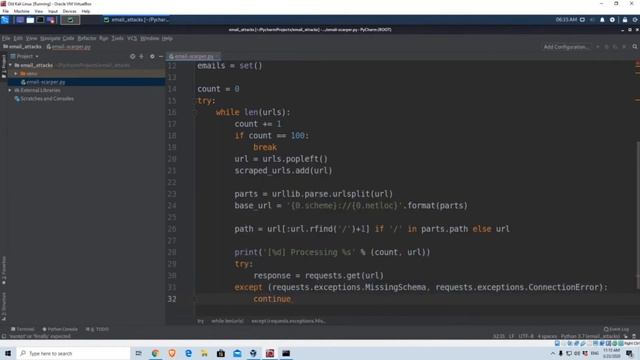Open VirtualBox Devices menu
This screenshot has height=360, width=640.
click(69, 11)
